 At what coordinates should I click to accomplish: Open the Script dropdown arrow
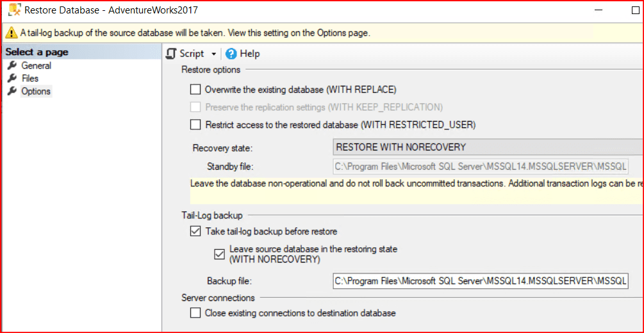(214, 54)
